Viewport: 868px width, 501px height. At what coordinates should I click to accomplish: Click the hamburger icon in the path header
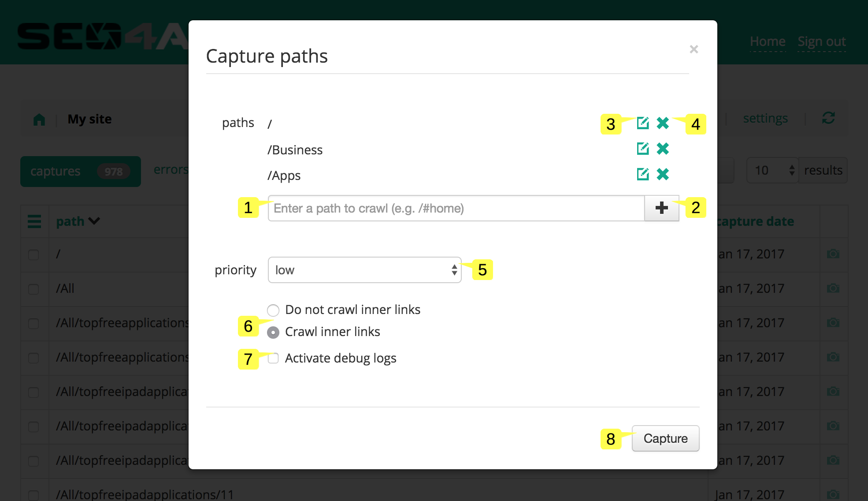[x=35, y=222]
